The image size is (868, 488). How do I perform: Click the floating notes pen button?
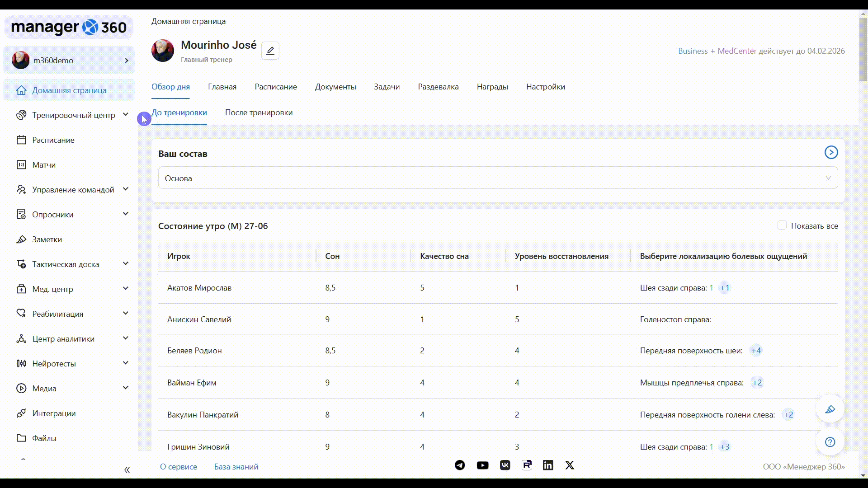pyautogui.click(x=830, y=409)
